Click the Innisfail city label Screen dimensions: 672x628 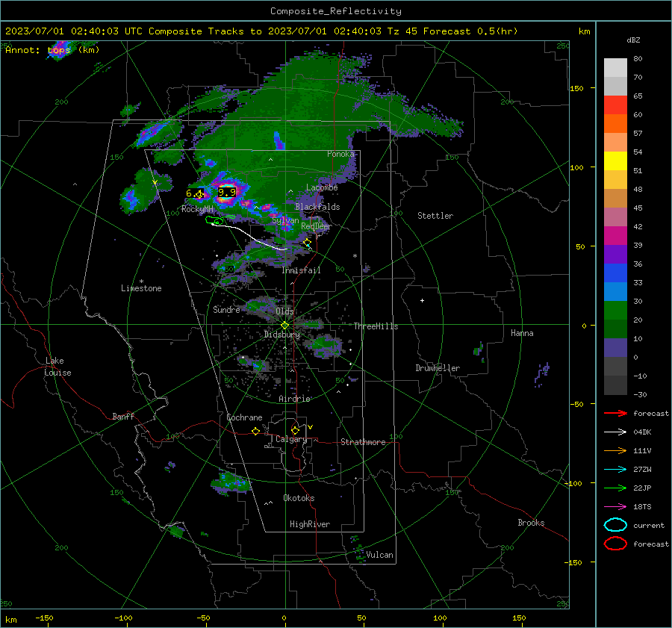302,270
